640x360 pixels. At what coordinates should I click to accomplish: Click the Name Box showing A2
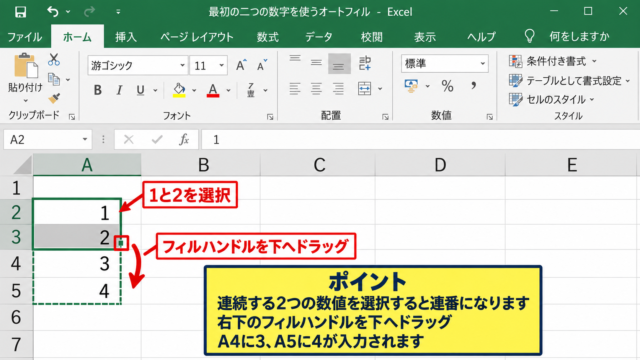(x=47, y=140)
